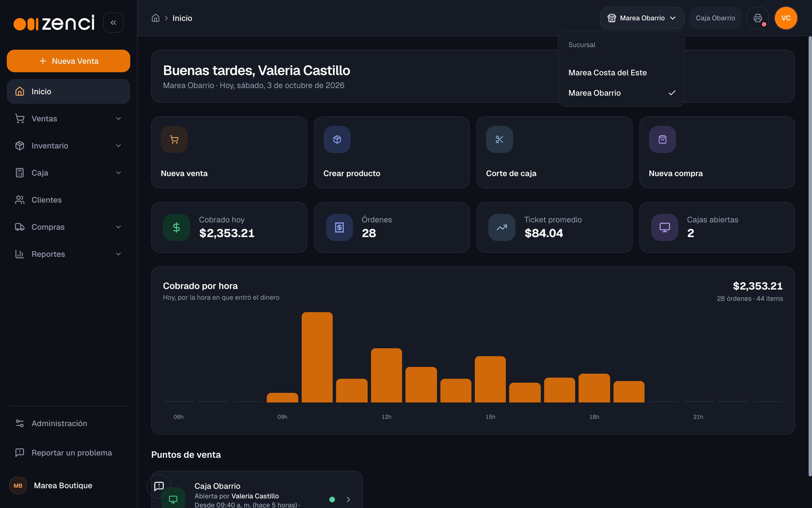
Task: Click the Cobrado por hora title
Action: [200, 286]
